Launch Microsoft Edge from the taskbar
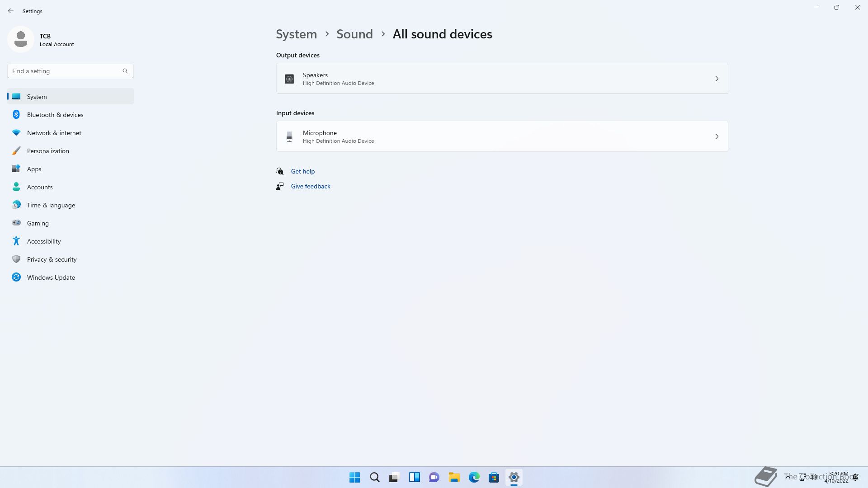The image size is (868, 488). coord(474,477)
